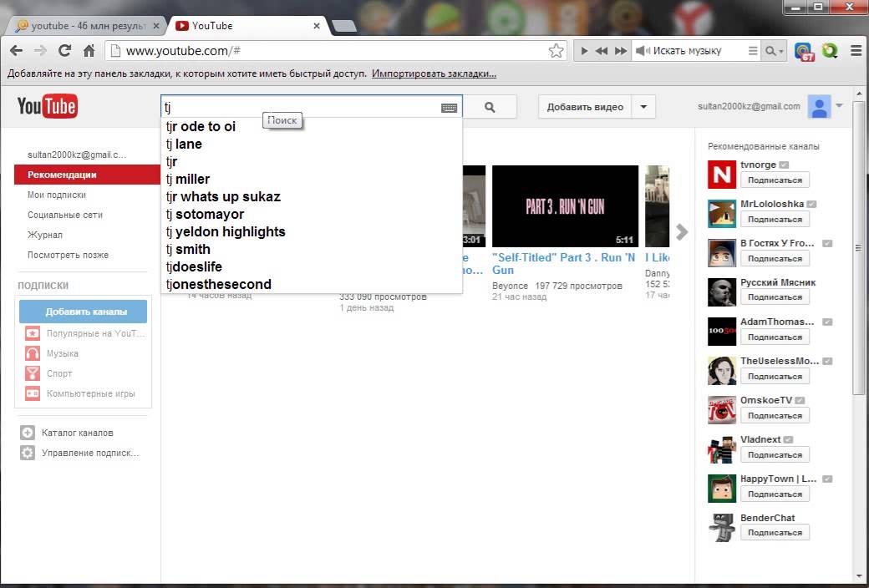Screen dimensions: 869x588
Task: Click the Музыка headphones icon
Action: coord(33,353)
